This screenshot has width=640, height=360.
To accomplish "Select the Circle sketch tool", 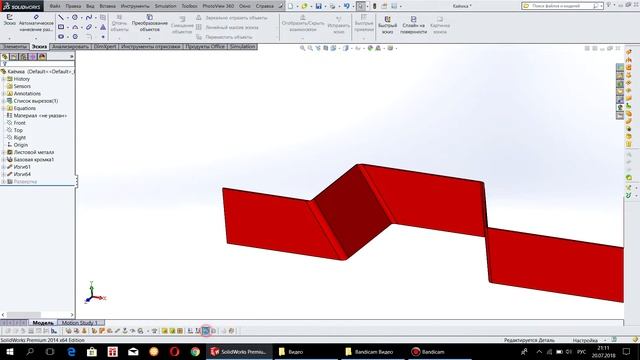I will [75, 18].
